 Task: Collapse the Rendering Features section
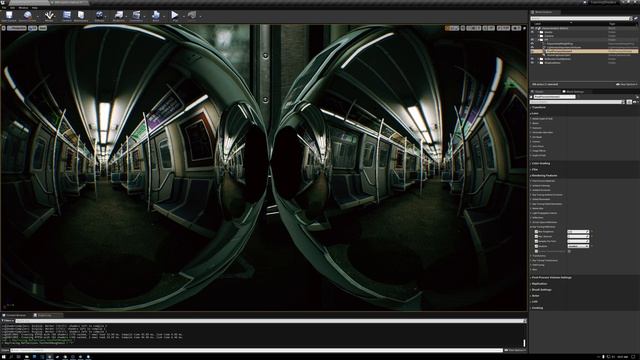tap(544, 176)
